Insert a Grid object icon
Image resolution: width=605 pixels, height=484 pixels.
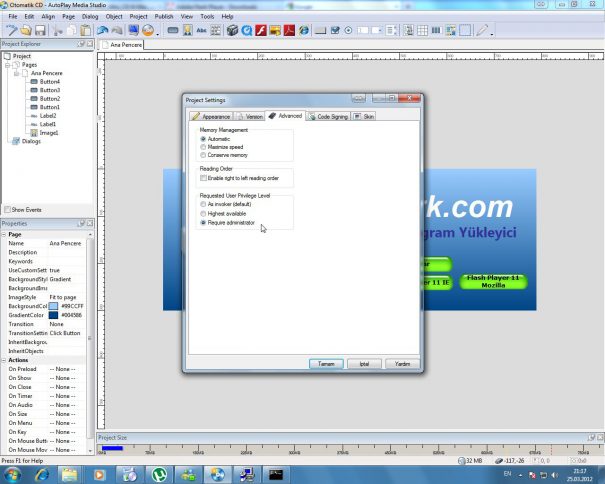click(422, 30)
